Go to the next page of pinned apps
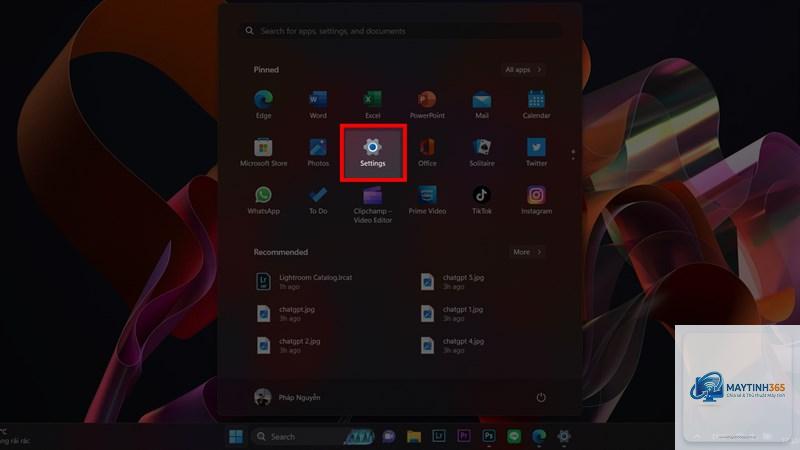 (573, 159)
